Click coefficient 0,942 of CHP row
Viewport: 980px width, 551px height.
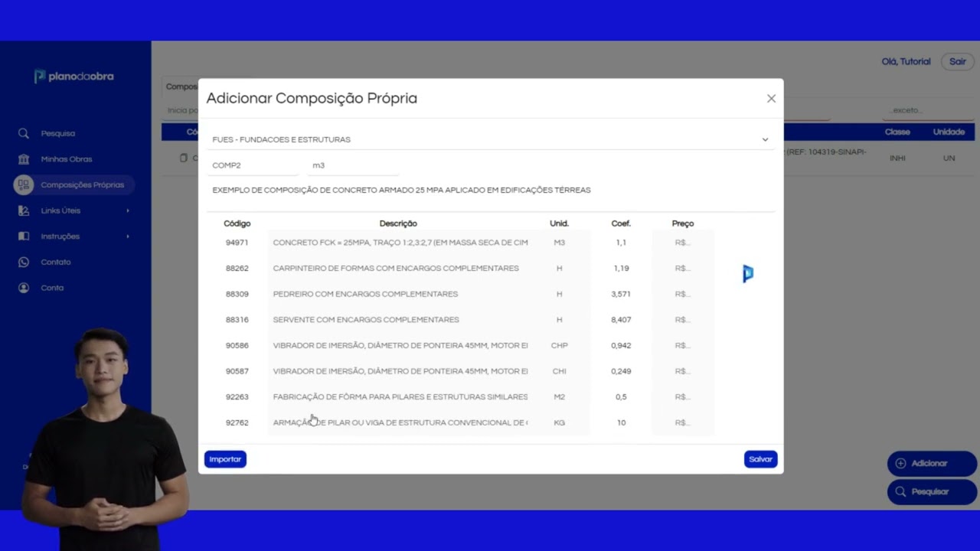(621, 345)
